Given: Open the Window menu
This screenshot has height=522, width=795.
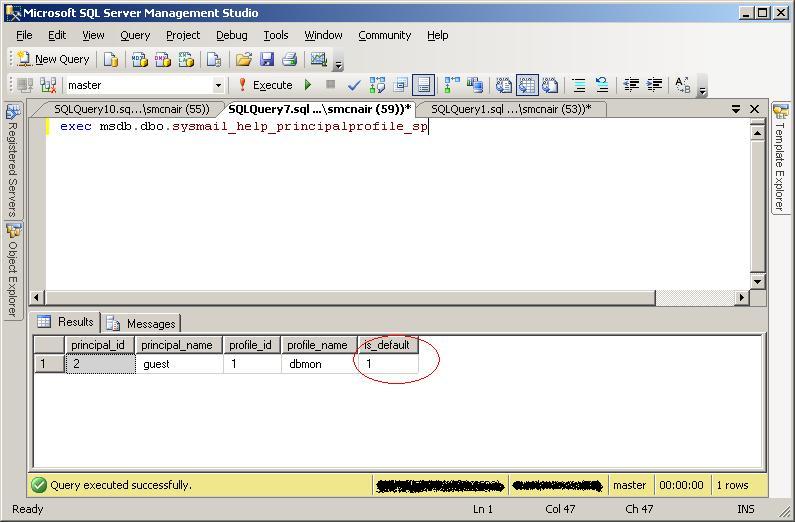Looking at the screenshot, I should 323,35.
